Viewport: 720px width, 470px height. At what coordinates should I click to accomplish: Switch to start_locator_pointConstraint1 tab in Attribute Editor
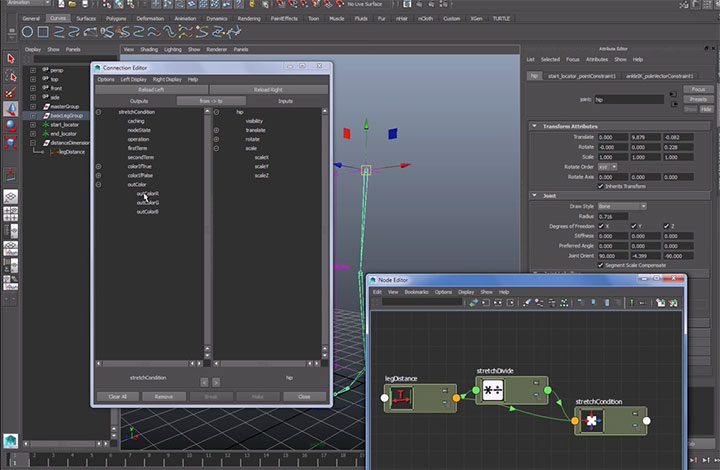pyautogui.click(x=582, y=76)
